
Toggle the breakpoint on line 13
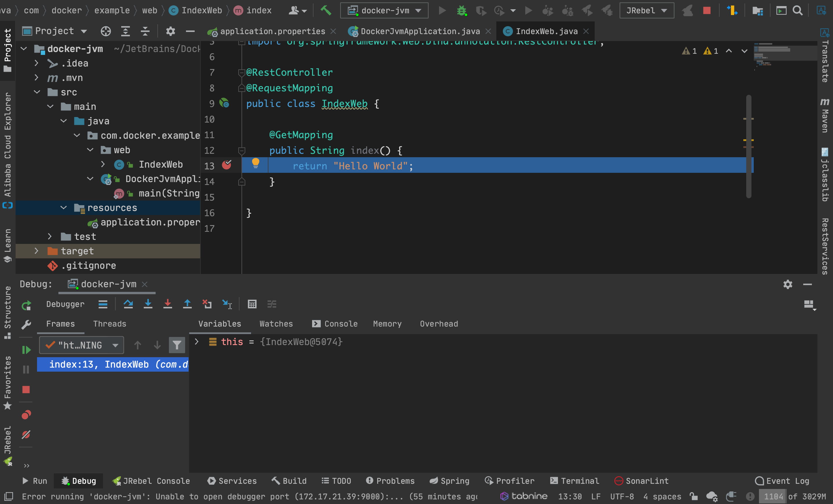coord(226,165)
